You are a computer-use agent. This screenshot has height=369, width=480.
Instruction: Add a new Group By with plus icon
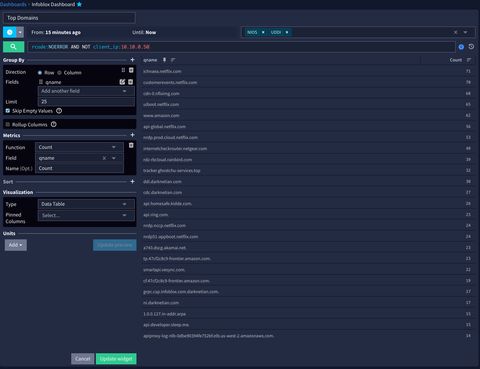click(132, 60)
